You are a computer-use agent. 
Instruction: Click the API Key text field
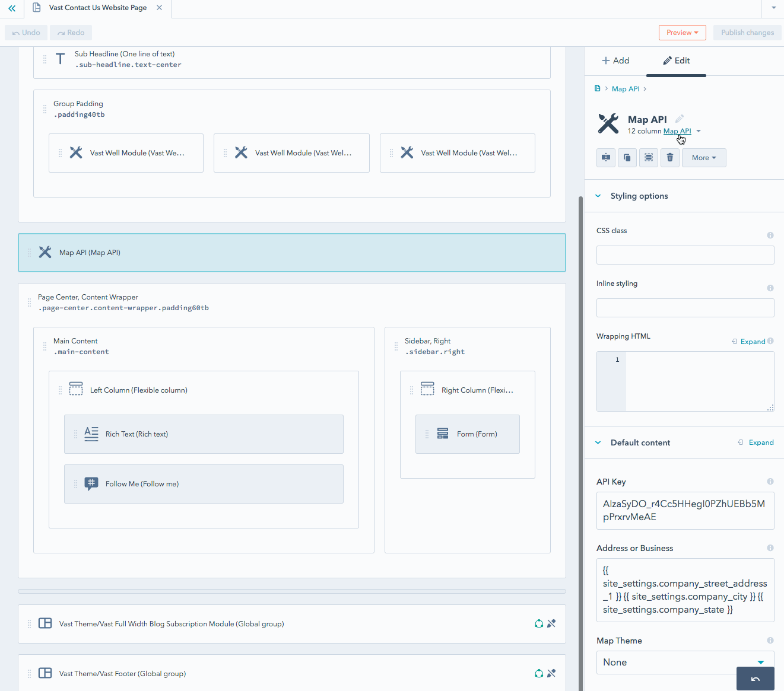(685, 510)
